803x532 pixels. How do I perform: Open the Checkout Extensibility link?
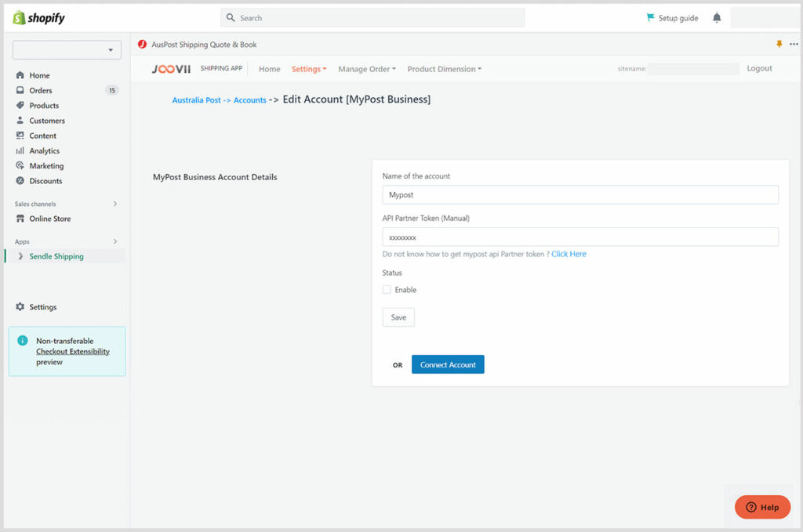pos(73,352)
